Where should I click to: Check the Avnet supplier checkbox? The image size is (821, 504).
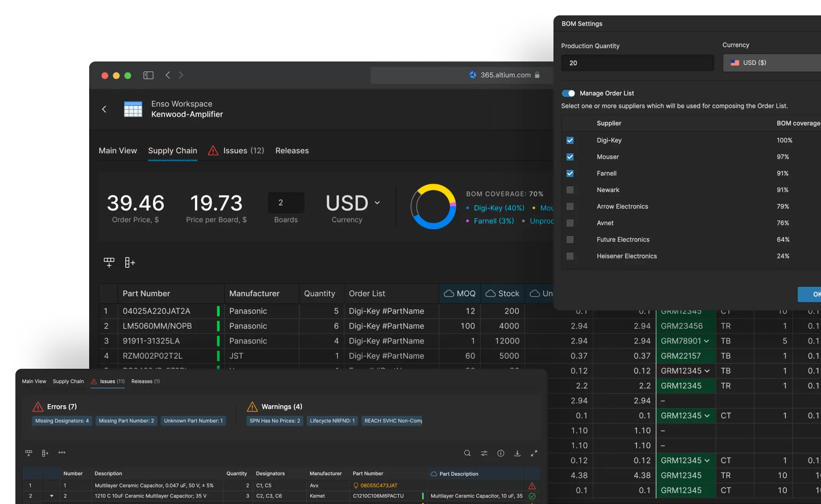click(x=570, y=223)
